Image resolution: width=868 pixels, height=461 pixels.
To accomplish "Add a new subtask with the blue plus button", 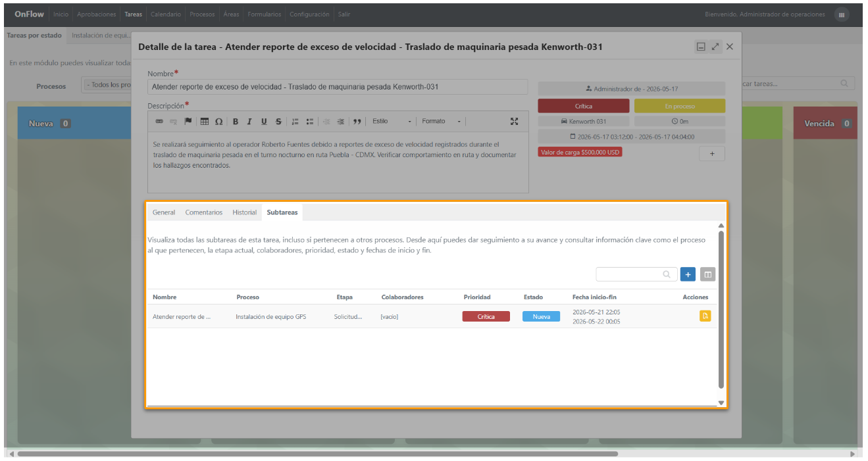I will 688,274.
